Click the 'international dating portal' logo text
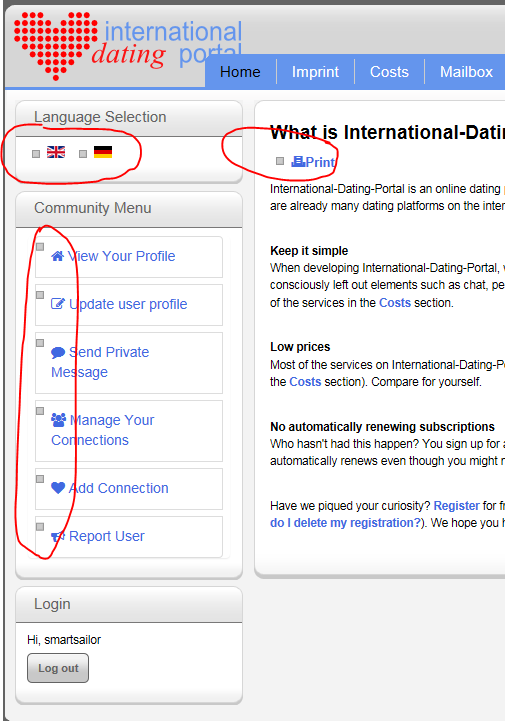The height and width of the screenshot is (721, 505). point(167,44)
